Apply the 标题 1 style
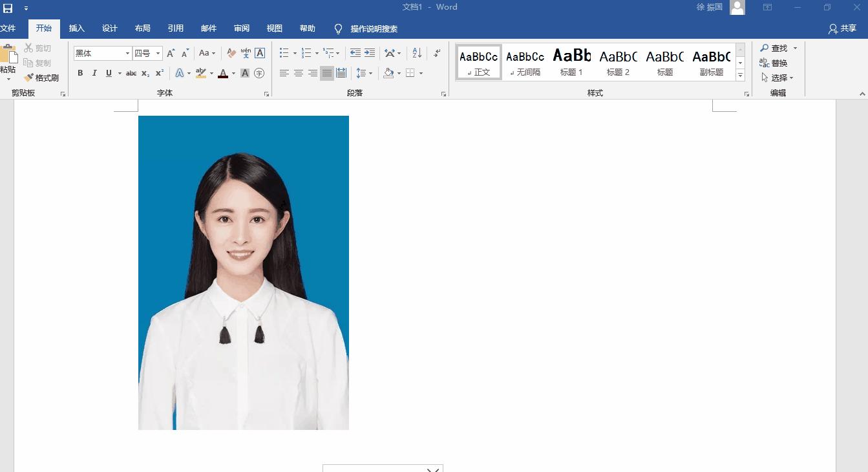This screenshot has width=868, height=472. point(571,61)
